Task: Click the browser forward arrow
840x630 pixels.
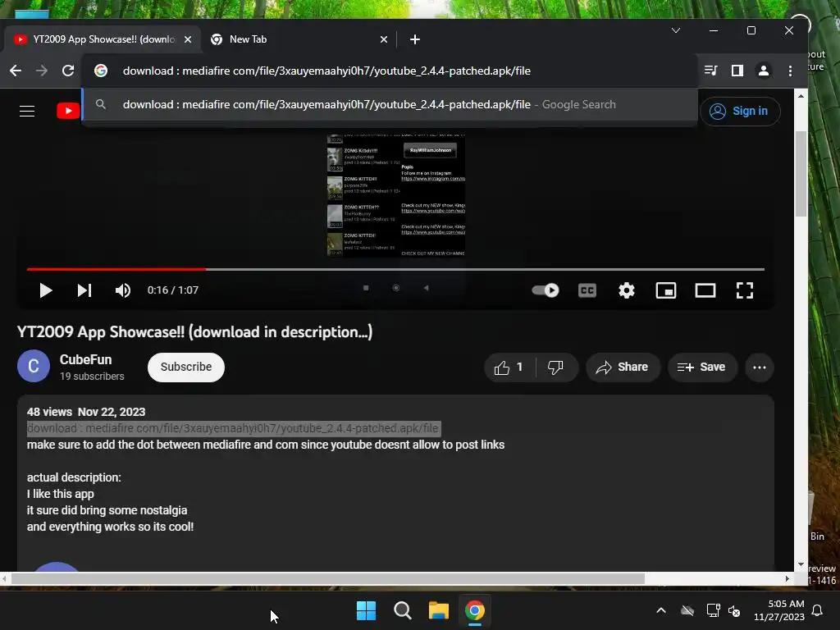Action: pos(42,71)
